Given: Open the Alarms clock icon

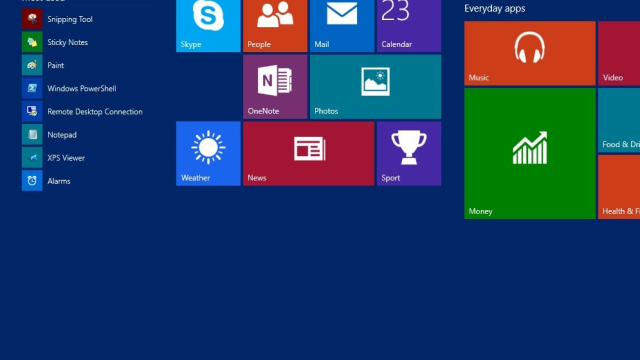Looking at the screenshot, I should (32, 181).
